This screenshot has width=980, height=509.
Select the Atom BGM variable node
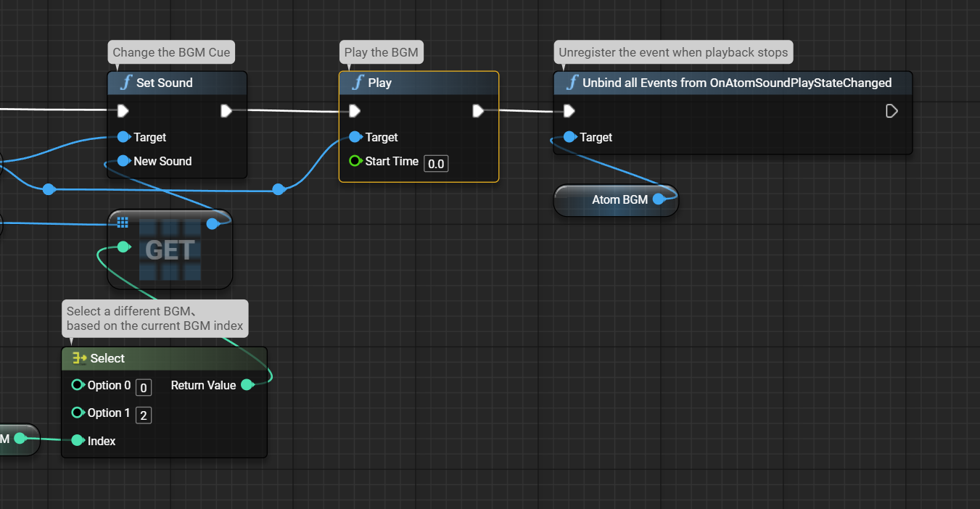616,200
